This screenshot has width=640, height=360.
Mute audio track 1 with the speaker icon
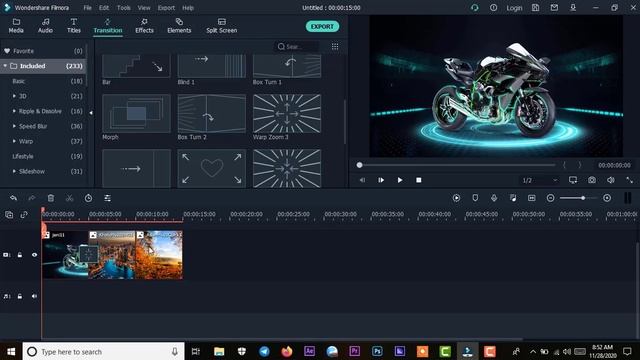[34, 296]
